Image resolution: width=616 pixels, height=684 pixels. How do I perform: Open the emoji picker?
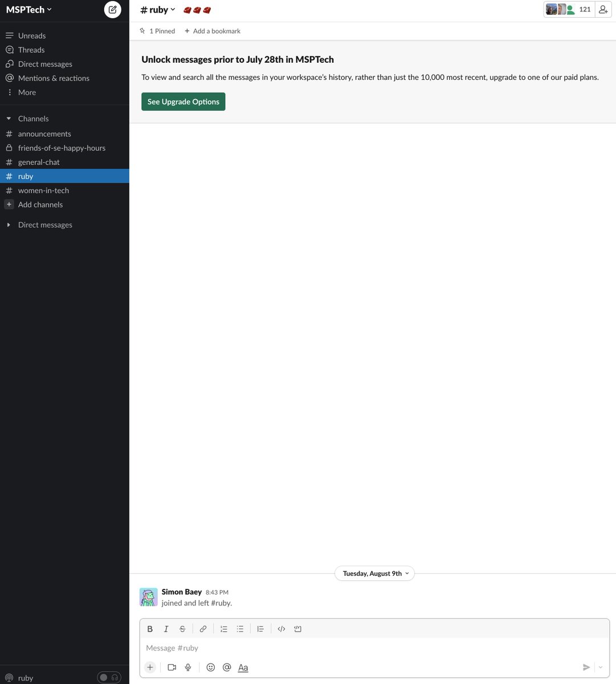point(210,667)
